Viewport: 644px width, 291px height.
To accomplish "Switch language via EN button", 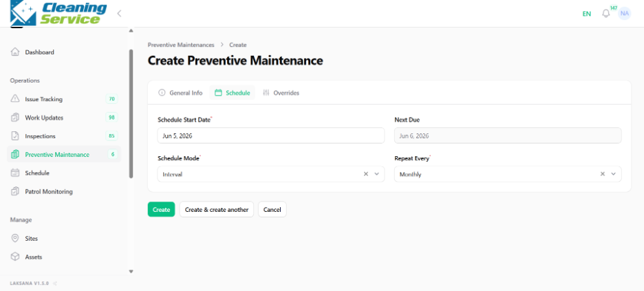I will pos(586,14).
